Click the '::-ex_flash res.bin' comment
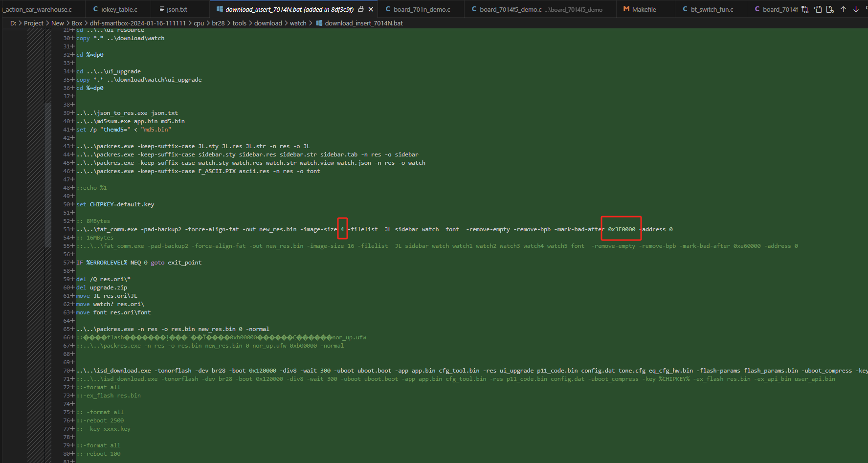 coord(109,396)
